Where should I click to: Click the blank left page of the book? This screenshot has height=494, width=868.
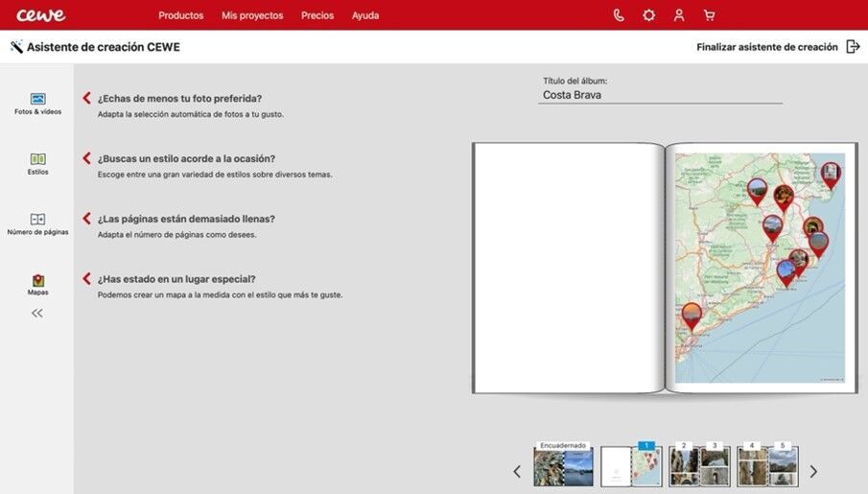pyautogui.click(x=569, y=268)
